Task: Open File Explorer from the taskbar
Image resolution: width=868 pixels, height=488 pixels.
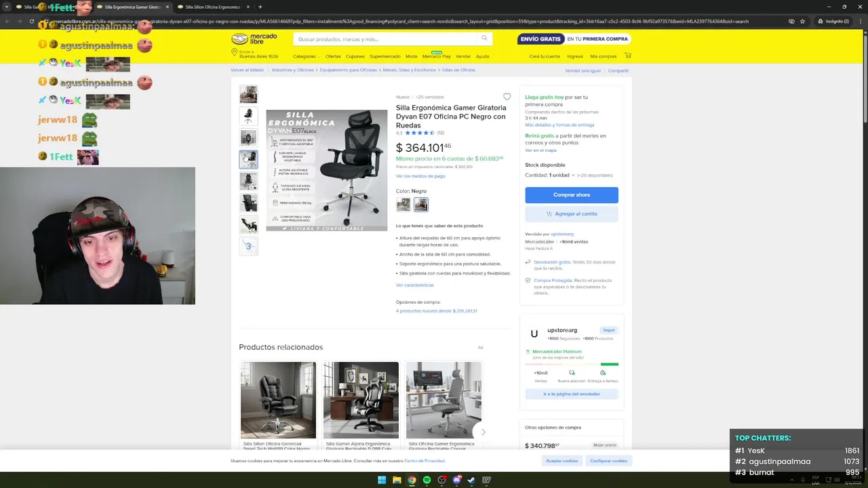Action: click(x=397, y=480)
